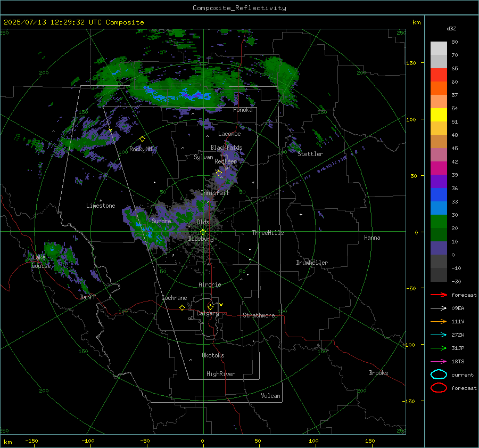Click the Strathmore label

(x=259, y=315)
